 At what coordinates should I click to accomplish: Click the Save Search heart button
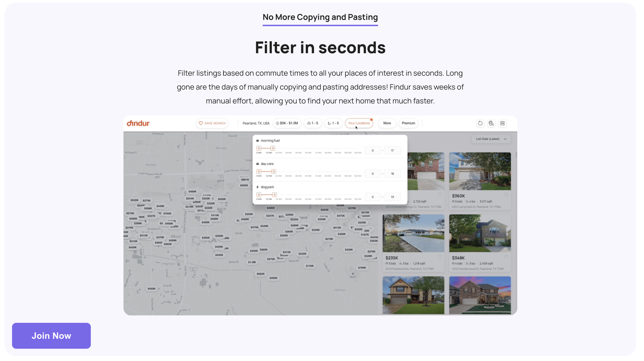tap(212, 123)
